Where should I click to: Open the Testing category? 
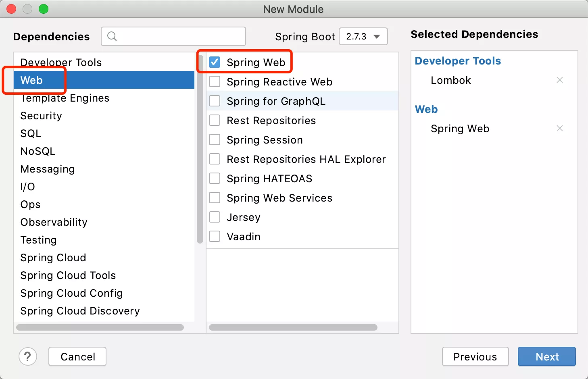pyautogui.click(x=104, y=240)
